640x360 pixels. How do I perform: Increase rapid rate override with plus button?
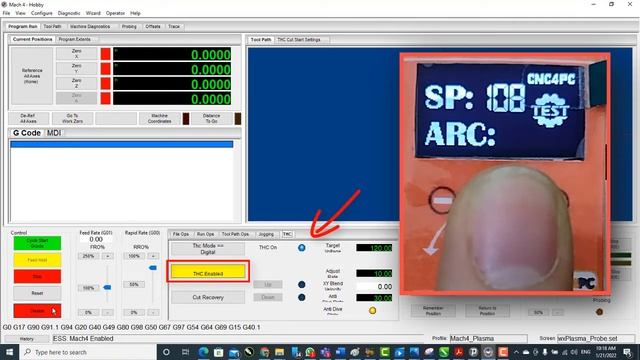tap(153, 256)
